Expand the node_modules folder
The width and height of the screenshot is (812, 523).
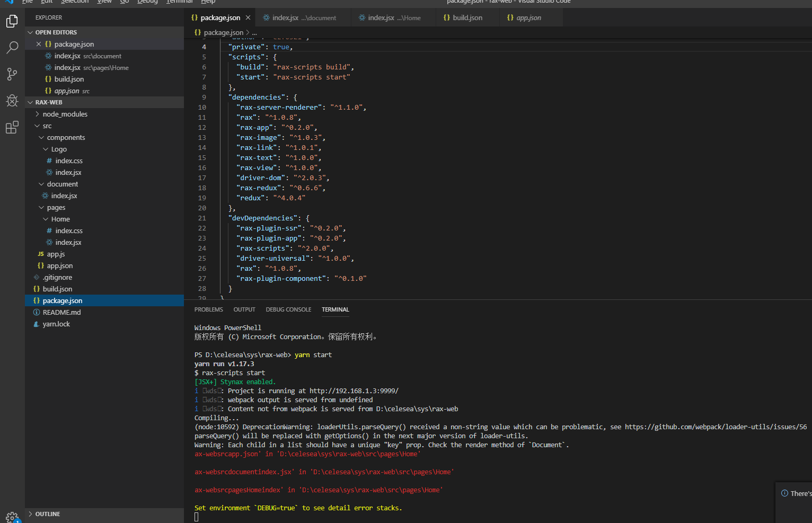coord(65,114)
